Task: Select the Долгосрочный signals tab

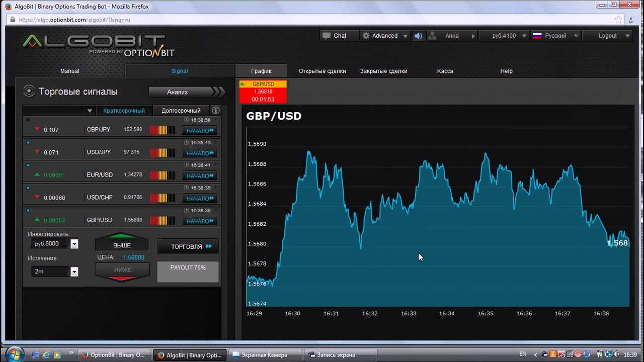Action: 181,111
